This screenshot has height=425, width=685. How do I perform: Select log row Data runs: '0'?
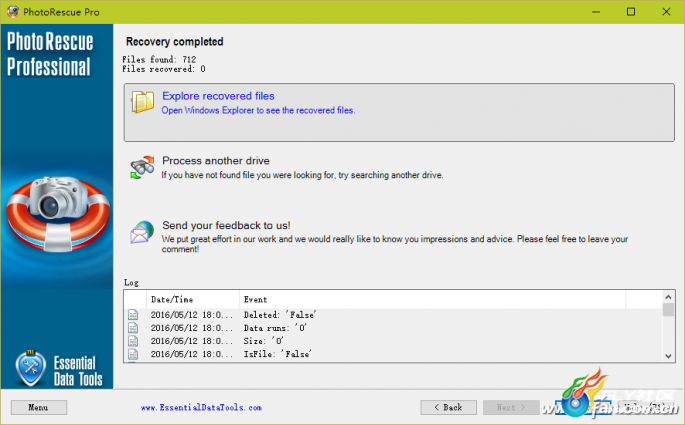pos(393,328)
